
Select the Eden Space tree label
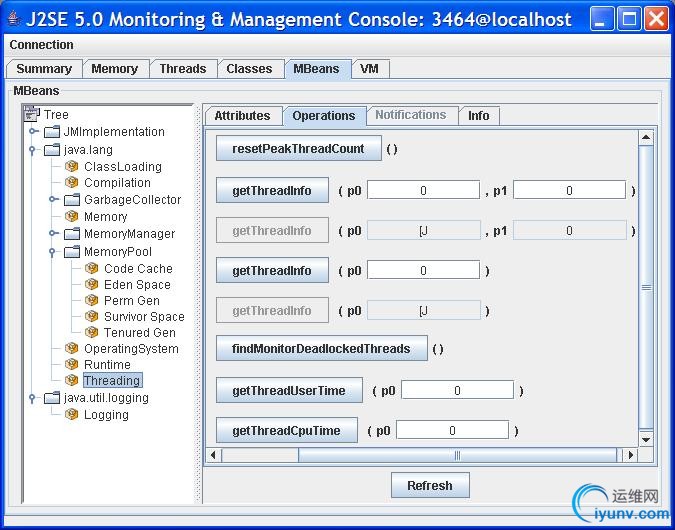[137, 284]
